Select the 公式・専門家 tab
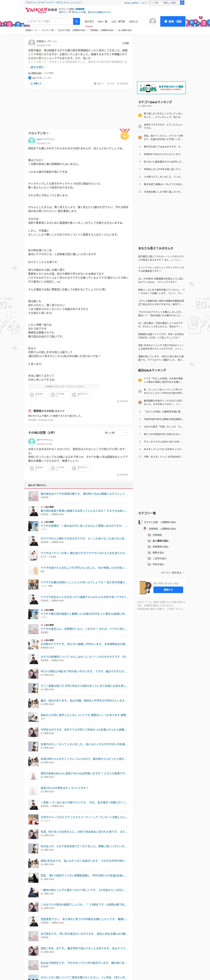The image size is (210, 980). (x=118, y=22)
